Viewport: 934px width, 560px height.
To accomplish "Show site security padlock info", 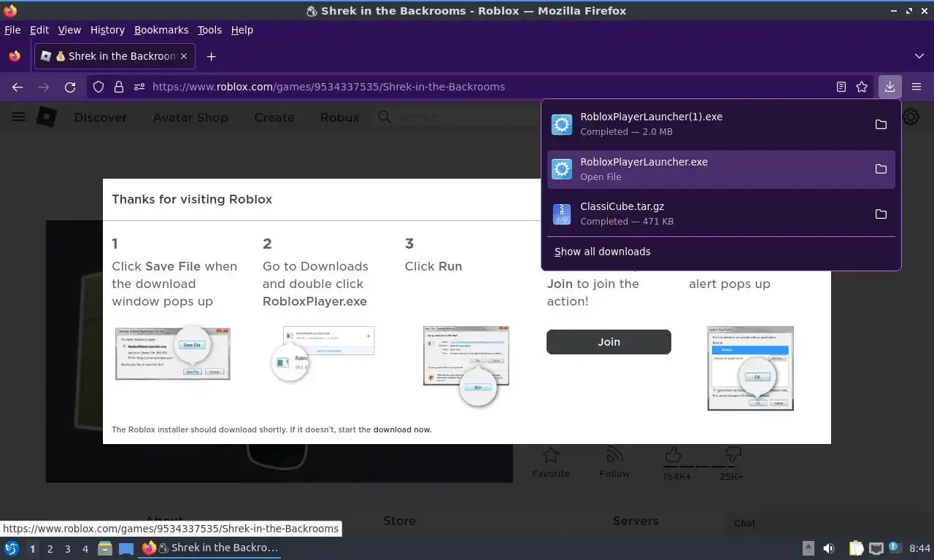I will [119, 87].
